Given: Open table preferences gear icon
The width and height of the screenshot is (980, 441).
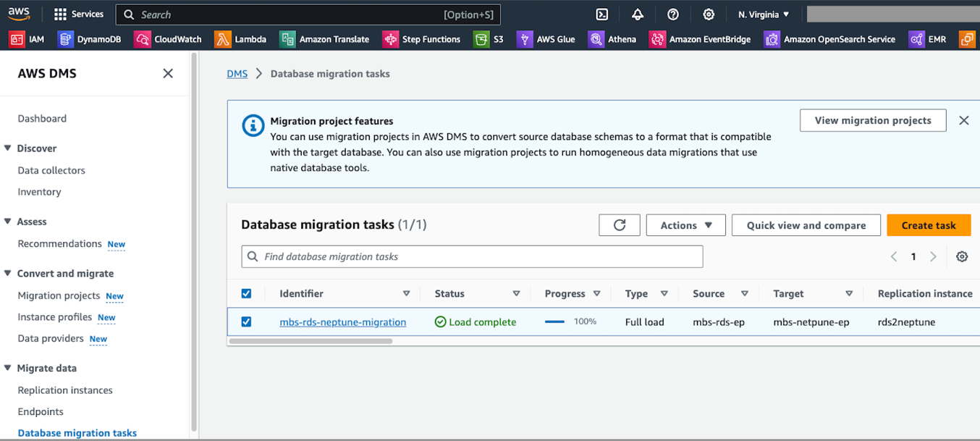Looking at the screenshot, I should [962, 256].
